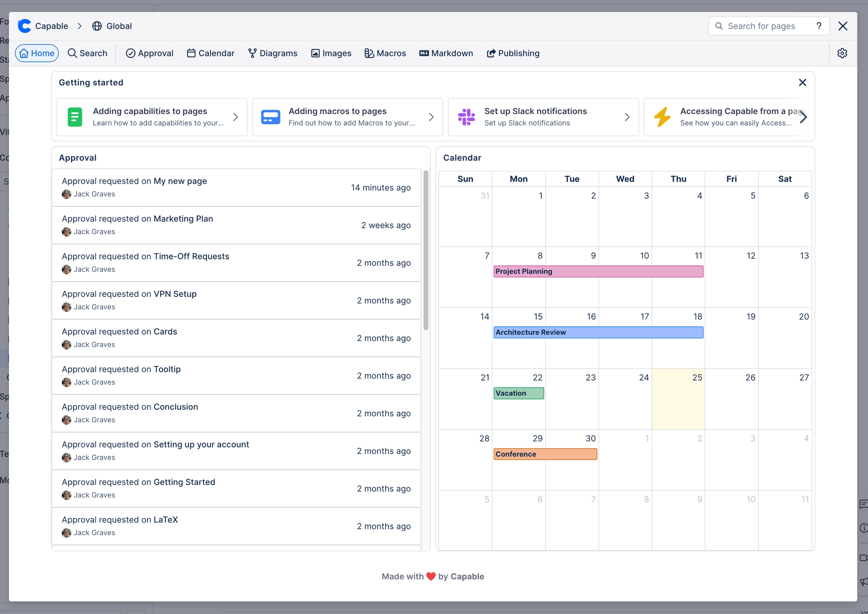868x614 pixels.
Task: Select the Diagrams navigation icon
Action: (x=252, y=53)
